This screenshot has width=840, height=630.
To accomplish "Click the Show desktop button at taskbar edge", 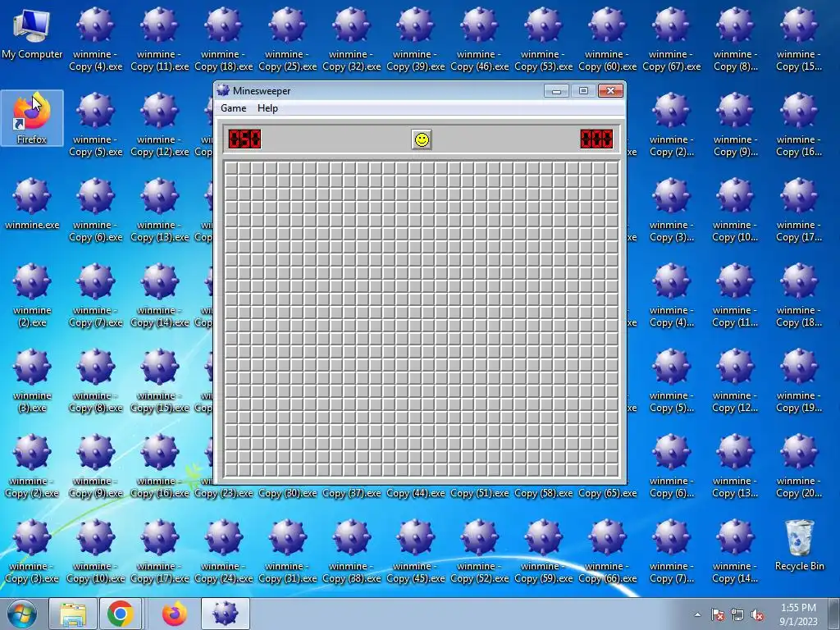I will (x=834, y=614).
